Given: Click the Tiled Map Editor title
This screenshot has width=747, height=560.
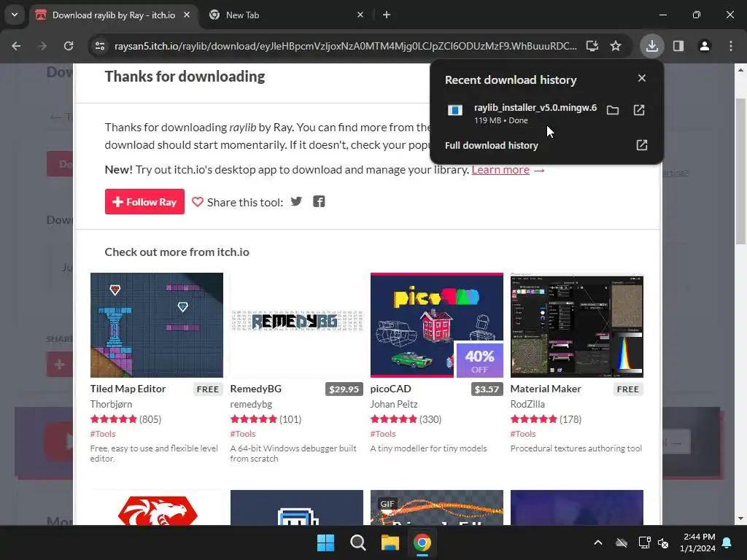Looking at the screenshot, I should click(x=128, y=389).
